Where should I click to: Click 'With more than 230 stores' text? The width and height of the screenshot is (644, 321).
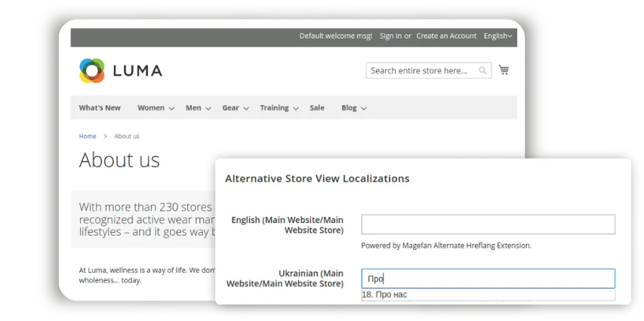(146, 207)
